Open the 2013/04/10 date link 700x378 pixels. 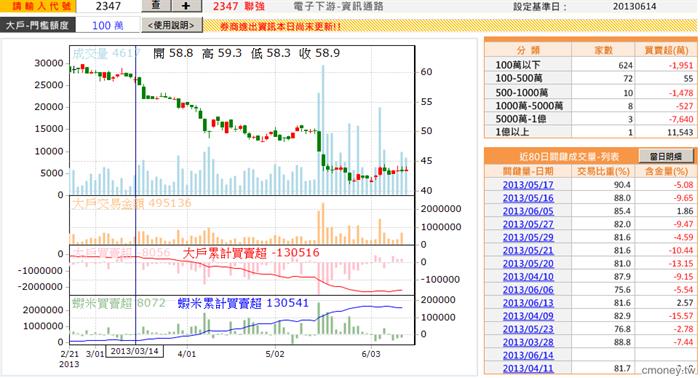528,277
